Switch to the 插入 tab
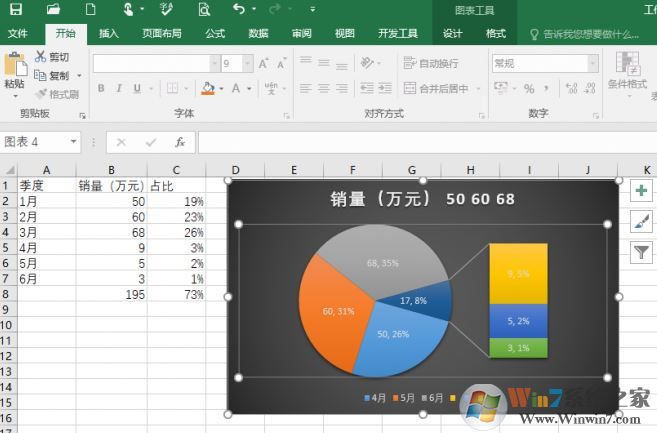The height and width of the screenshot is (433, 657). (x=109, y=34)
